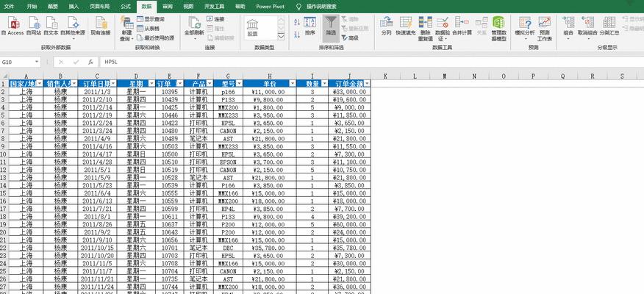Screen dimensions: 644x294
Task: Sort ascending with the A-Z icon
Action: pos(297,22)
